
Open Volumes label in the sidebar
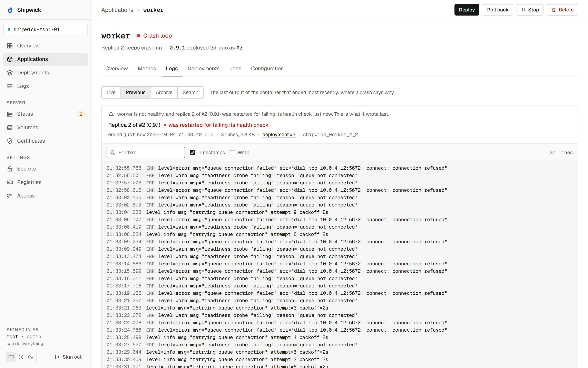(28, 128)
